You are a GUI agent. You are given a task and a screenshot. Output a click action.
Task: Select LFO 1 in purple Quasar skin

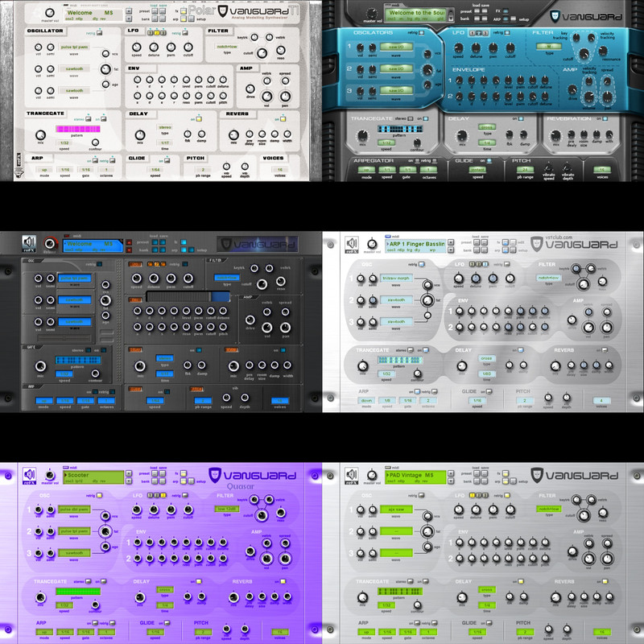click(x=150, y=495)
